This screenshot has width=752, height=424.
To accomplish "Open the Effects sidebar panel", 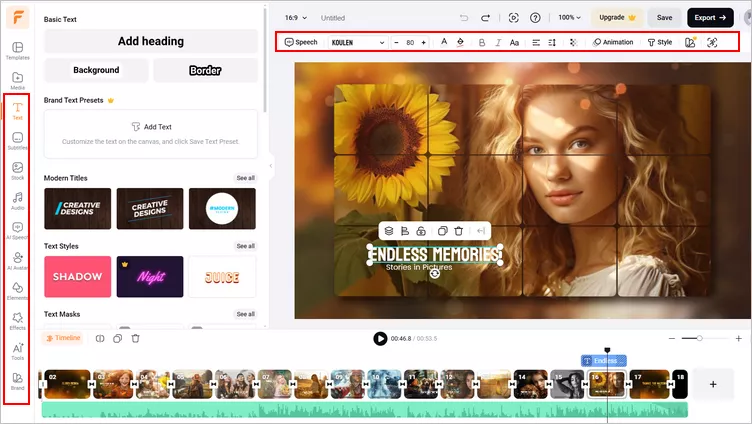I will click(18, 321).
